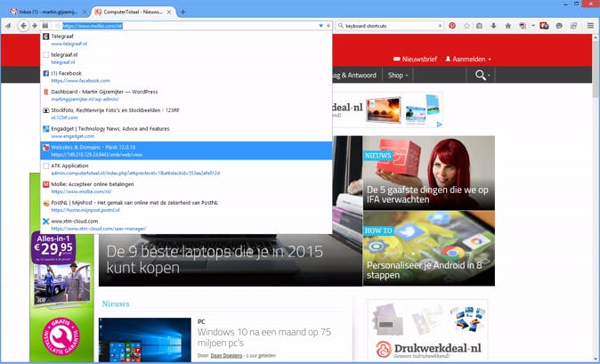The image size is (600, 364).
Task: Click the rightmost extension icon before menu
Action: point(573,26)
